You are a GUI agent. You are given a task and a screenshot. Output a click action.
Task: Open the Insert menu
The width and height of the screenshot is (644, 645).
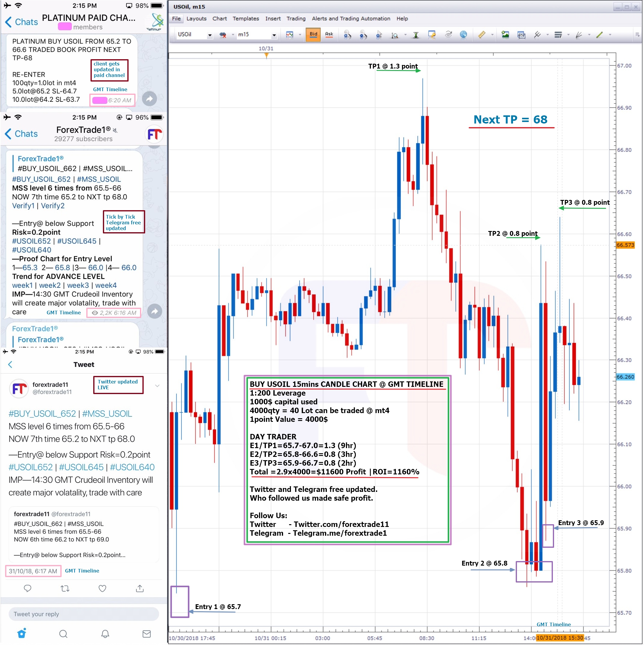click(x=273, y=19)
